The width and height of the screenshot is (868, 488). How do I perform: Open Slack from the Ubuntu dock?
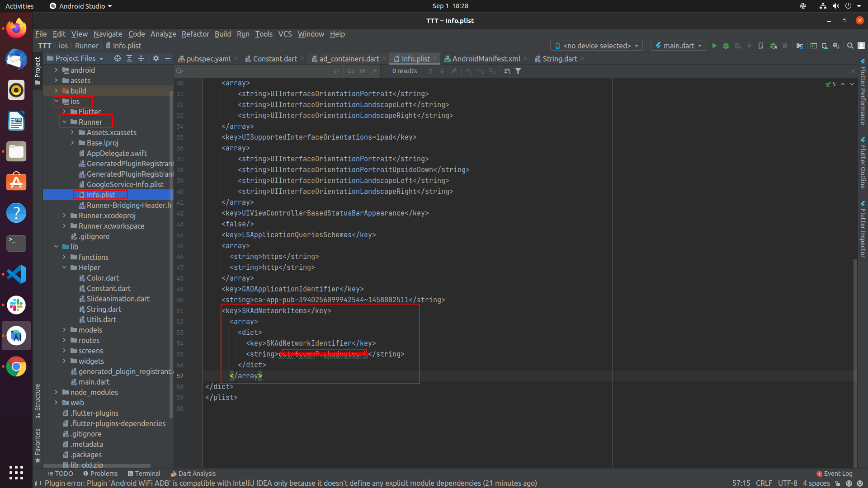(16, 305)
